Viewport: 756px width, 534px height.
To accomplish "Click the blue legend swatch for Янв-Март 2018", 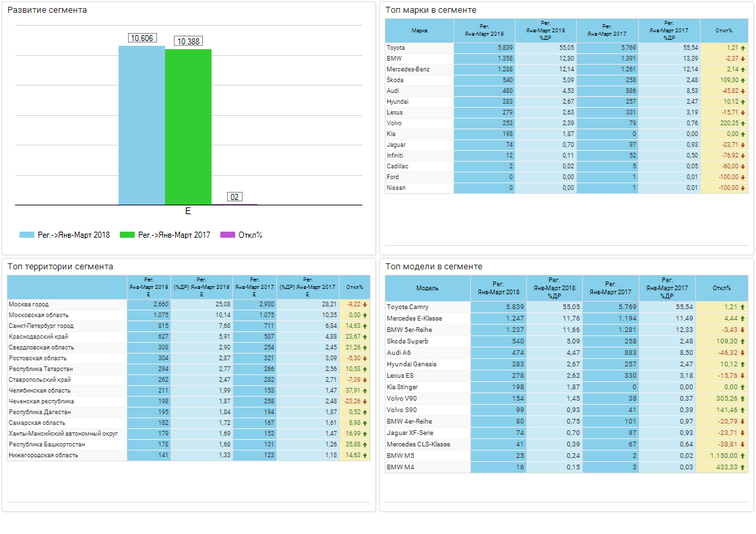I will (x=26, y=235).
